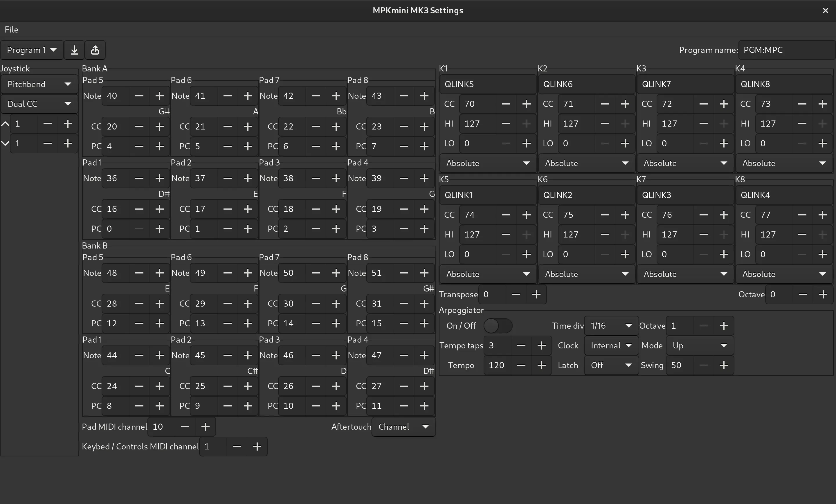Open the Program 1 selector dropdown

(32, 50)
